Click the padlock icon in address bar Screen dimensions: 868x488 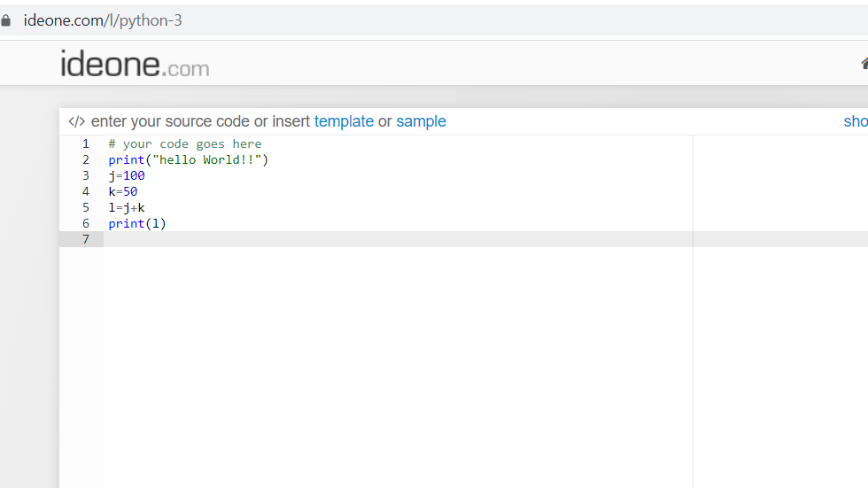coord(5,21)
